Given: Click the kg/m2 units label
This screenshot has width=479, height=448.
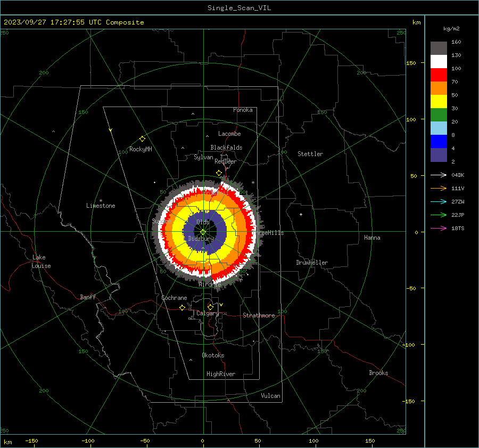Looking at the screenshot, I should [451, 29].
